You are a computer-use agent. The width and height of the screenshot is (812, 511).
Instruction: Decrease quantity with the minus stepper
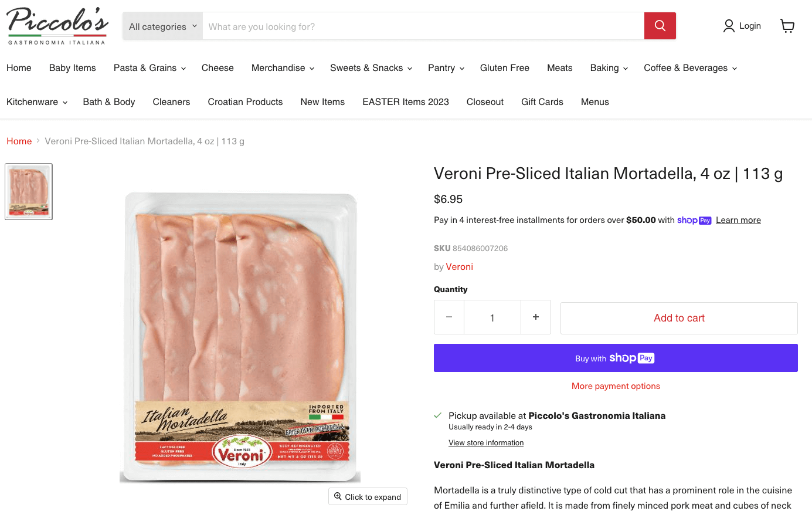point(449,317)
